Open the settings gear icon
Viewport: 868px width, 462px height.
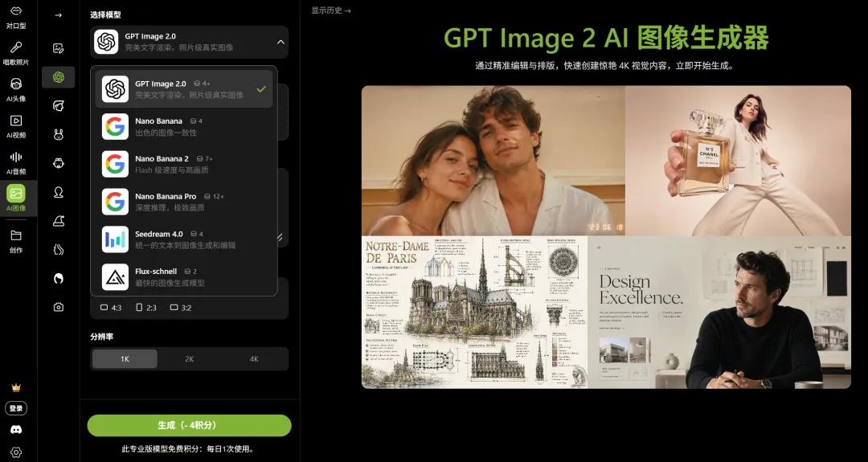(x=16, y=452)
